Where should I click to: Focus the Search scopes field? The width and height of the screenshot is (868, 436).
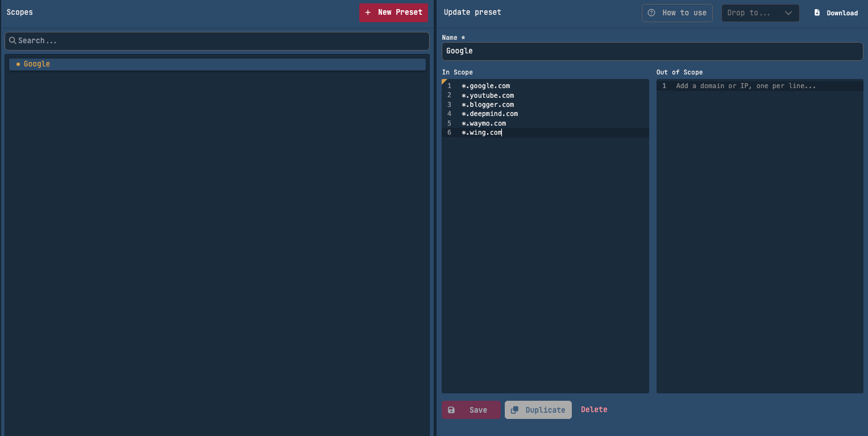217,41
